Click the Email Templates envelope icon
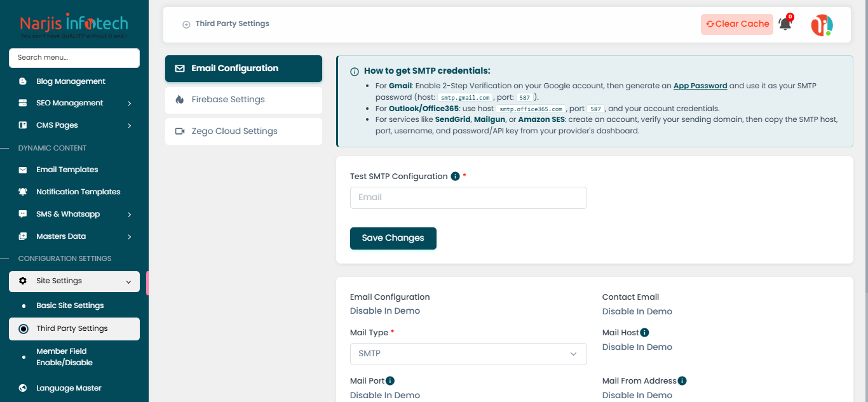 pos(23,170)
